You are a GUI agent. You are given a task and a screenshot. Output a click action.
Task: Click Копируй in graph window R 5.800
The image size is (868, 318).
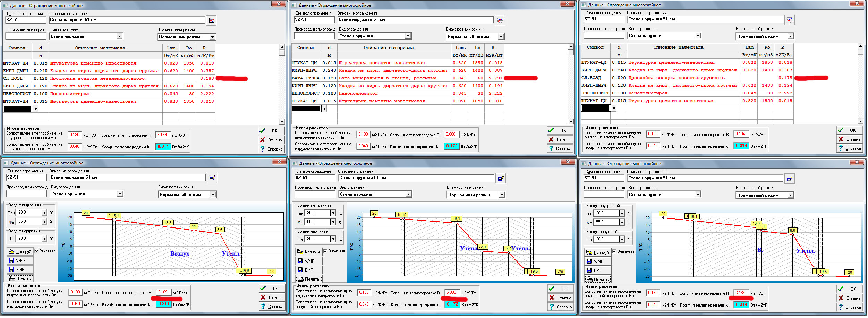tap(309, 252)
